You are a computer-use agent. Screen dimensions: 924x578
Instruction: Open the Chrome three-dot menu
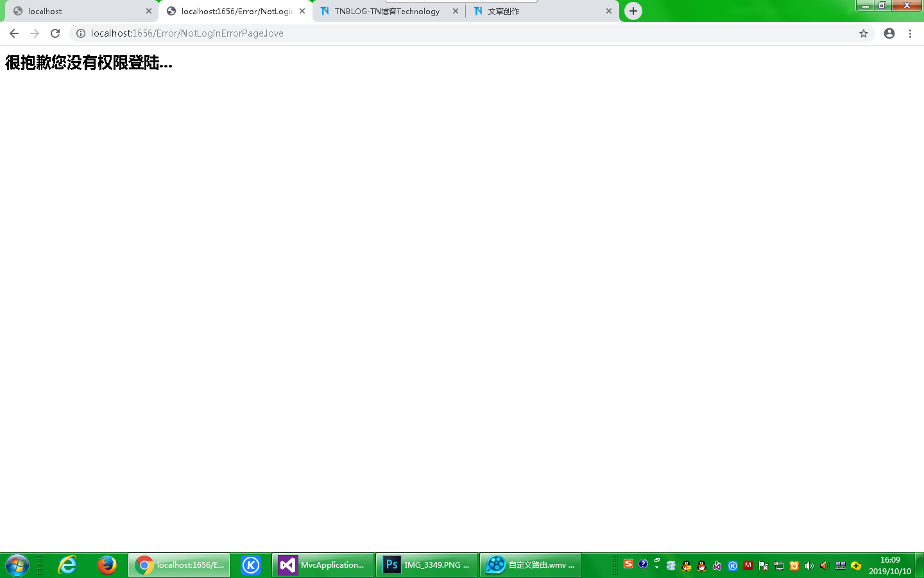coord(910,33)
